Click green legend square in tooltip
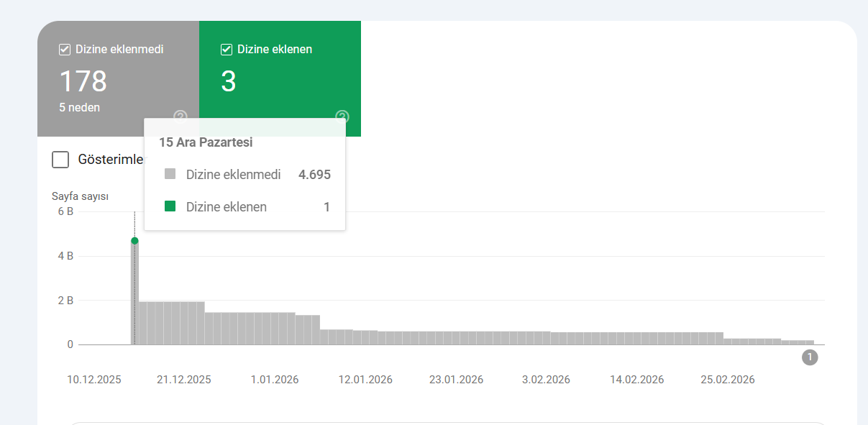This screenshot has height=425, width=868. pyautogui.click(x=170, y=207)
